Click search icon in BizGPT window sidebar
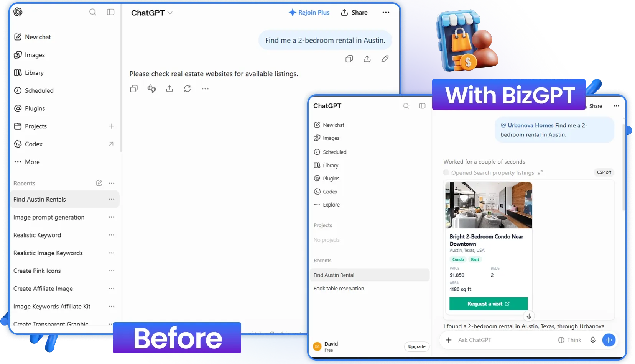The width and height of the screenshot is (635, 364). coord(406,106)
